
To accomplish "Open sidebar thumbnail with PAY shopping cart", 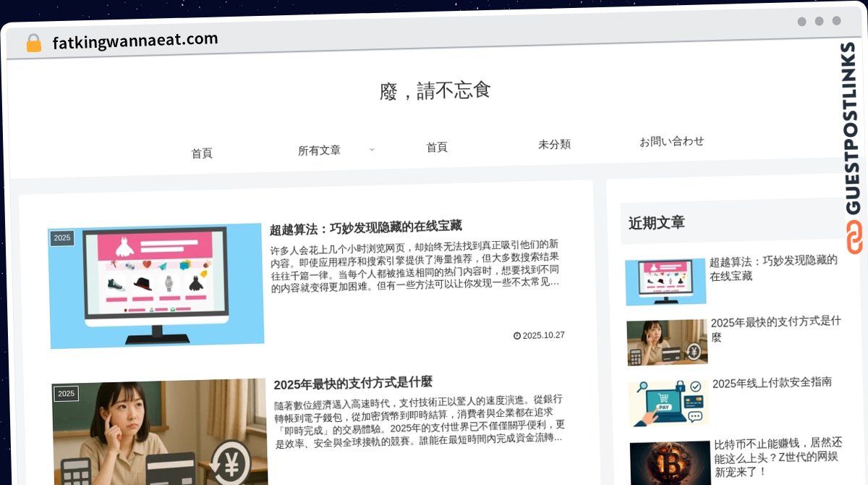I will [669, 403].
